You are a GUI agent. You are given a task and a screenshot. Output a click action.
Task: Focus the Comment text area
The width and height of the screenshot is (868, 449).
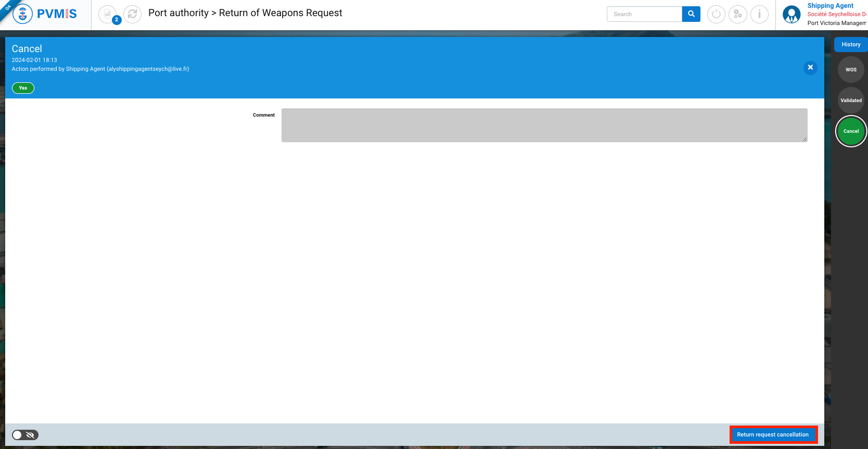pos(544,125)
